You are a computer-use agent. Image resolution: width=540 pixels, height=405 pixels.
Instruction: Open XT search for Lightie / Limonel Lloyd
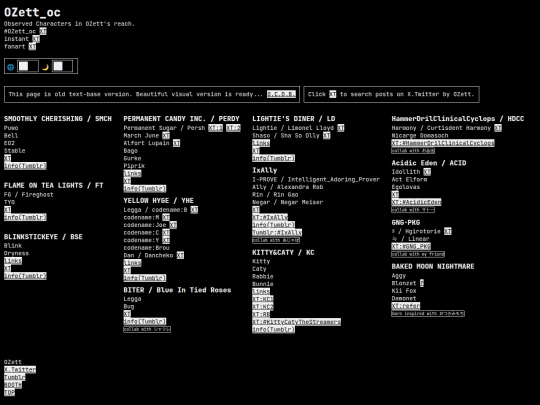341,128
